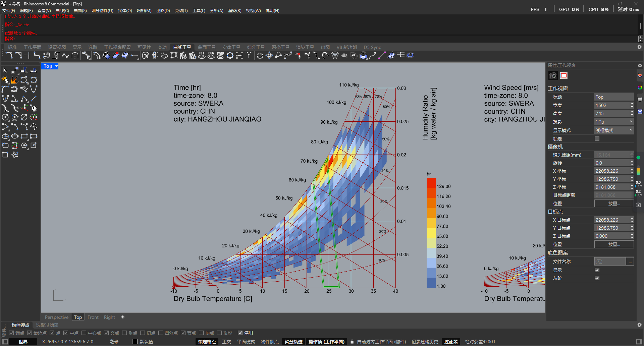Click the FIT curve icon

coord(202,55)
